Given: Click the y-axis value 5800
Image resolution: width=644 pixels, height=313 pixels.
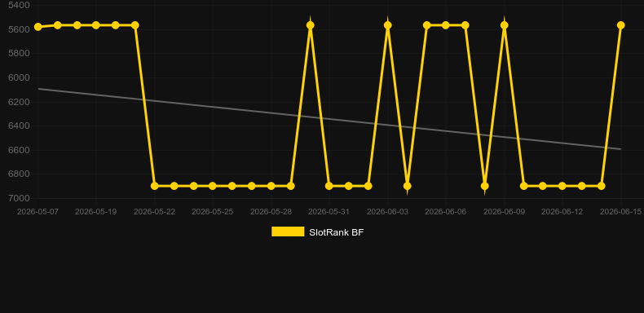Looking at the screenshot, I should coord(19,54).
